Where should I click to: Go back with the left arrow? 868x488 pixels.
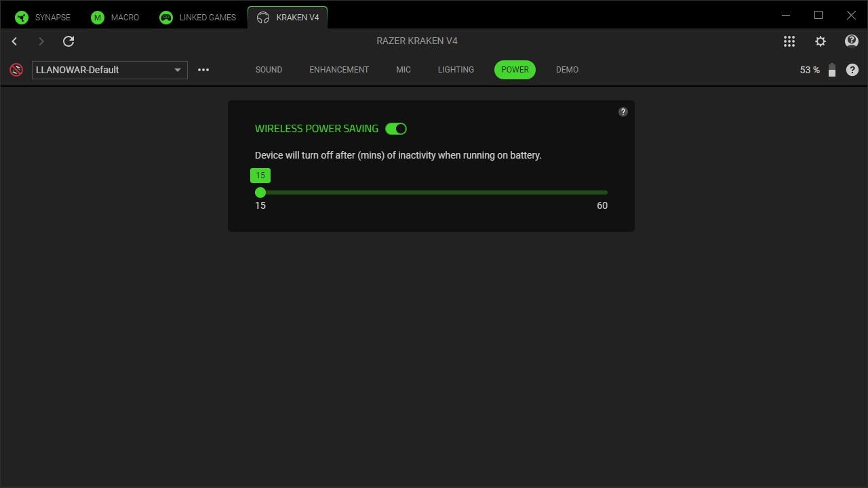(x=14, y=41)
